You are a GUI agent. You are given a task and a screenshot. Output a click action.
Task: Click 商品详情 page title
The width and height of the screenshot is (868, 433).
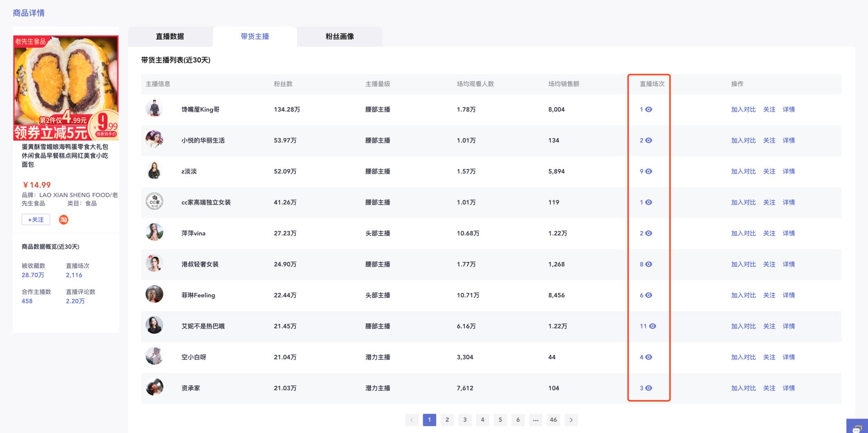(x=28, y=13)
